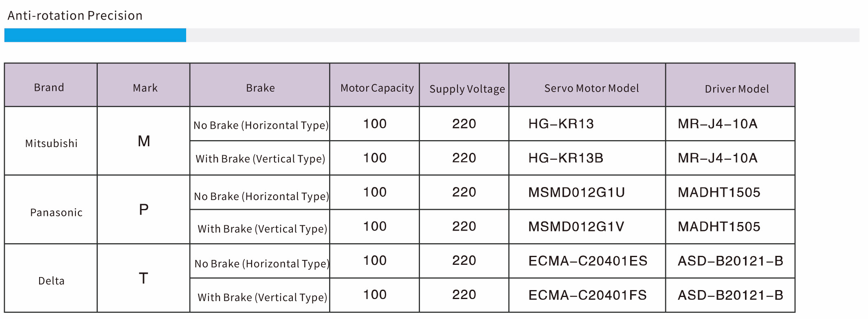Select the Supply Voltage column header
The image size is (868, 319).
click(x=467, y=89)
